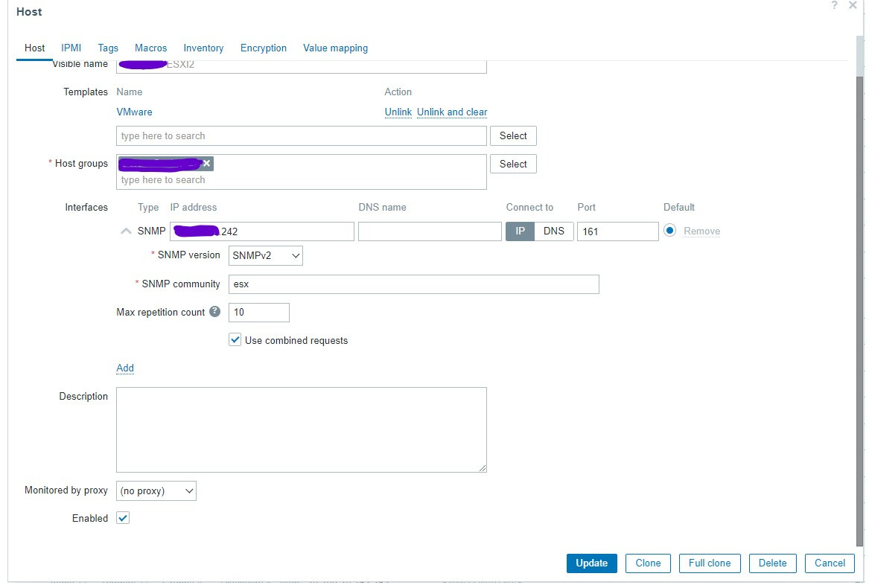
Task: Collapse the SNMP interface chevron
Action: (x=126, y=231)
